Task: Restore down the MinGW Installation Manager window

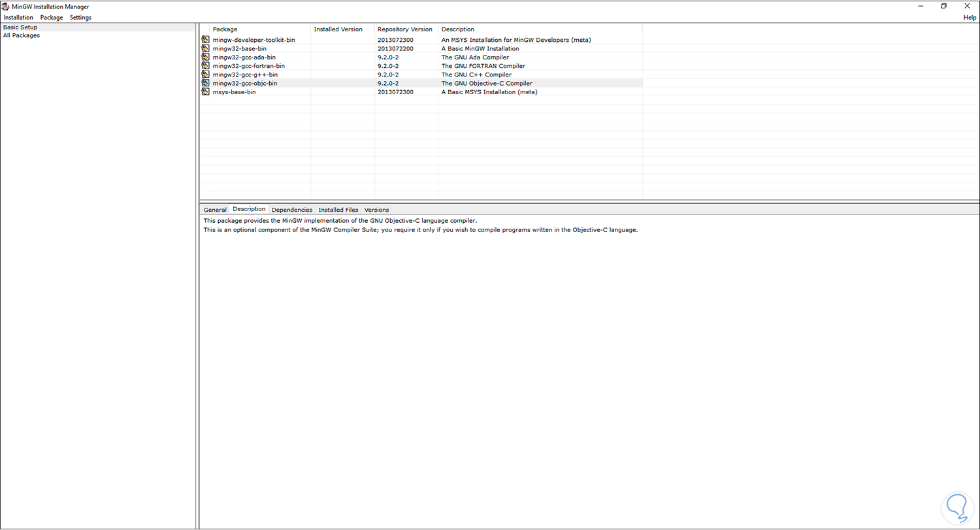Action: (943, 6)
